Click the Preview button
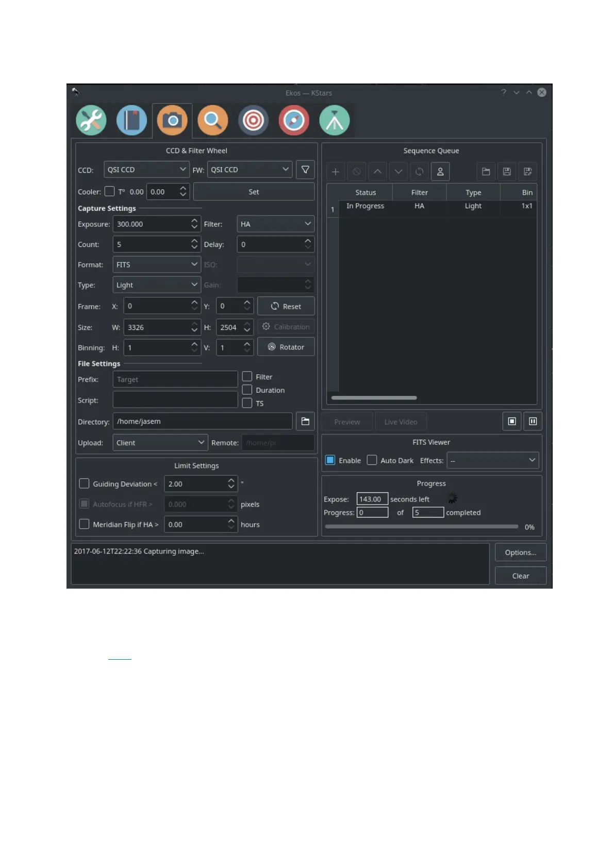 (347, 422)
